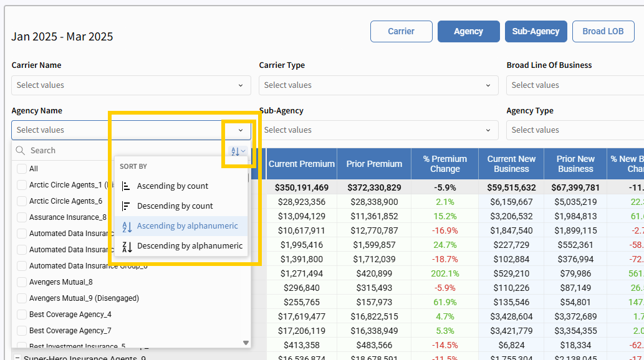Screen dimensions: 644x360
Task: Check the All checkbox
Action: 22,169
